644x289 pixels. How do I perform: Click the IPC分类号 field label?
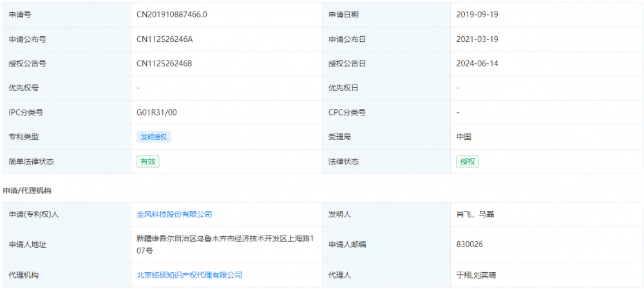(x=26, y=112)
